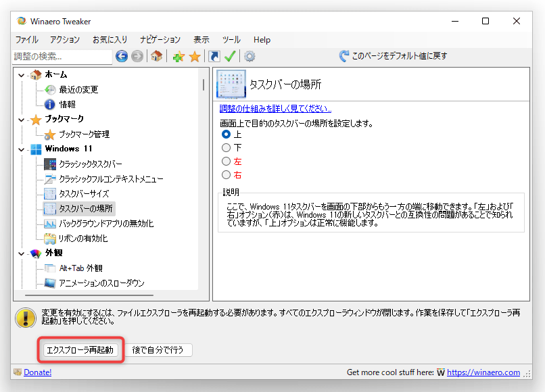
Task: Select the red 左 radio button
Action: pyautogui.click(x=227, y=162)
